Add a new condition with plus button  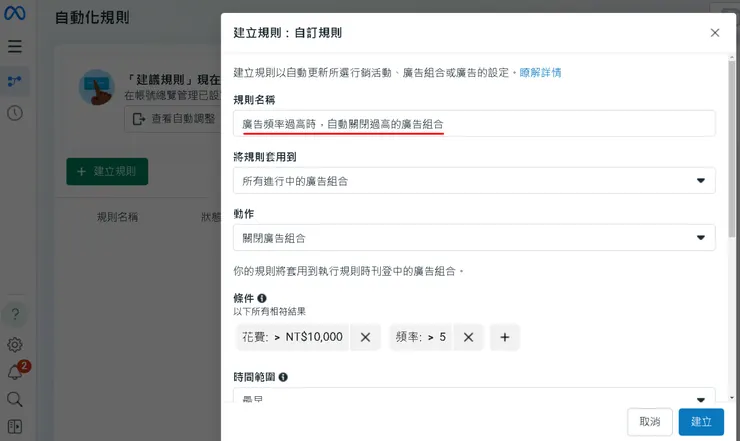[505, 337]
